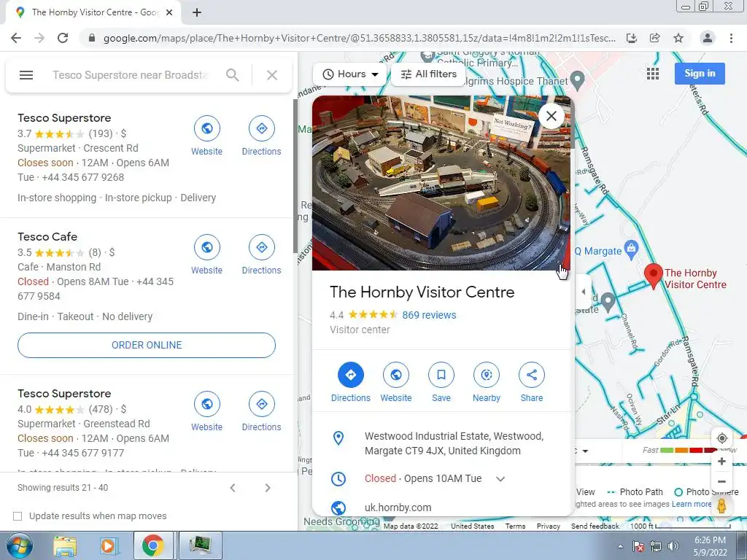Viewport: 747px width, 560px height.
Task: Open the Windows Start menu
Action: 19,545
